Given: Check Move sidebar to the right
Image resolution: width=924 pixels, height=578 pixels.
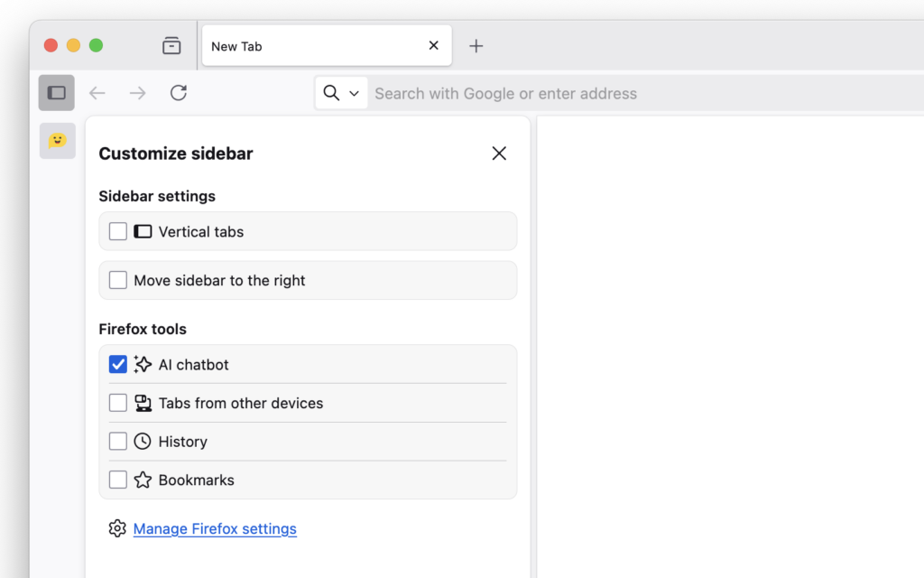Looking at the screenshot, I should (117, 280).
